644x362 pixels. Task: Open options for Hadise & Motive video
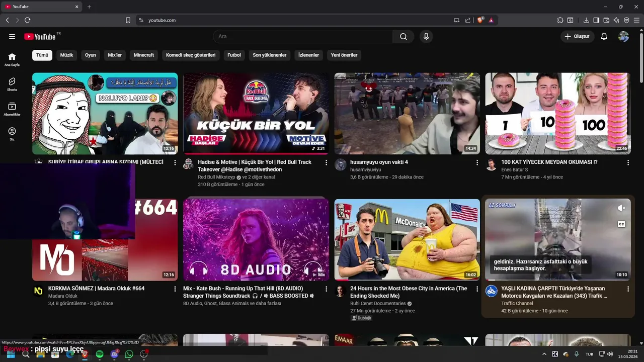[x=326, y=163]
